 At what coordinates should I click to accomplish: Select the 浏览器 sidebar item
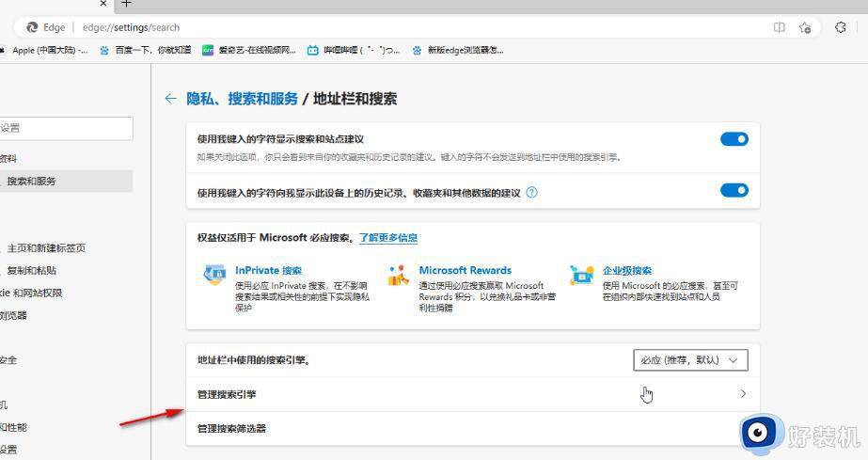13,315
